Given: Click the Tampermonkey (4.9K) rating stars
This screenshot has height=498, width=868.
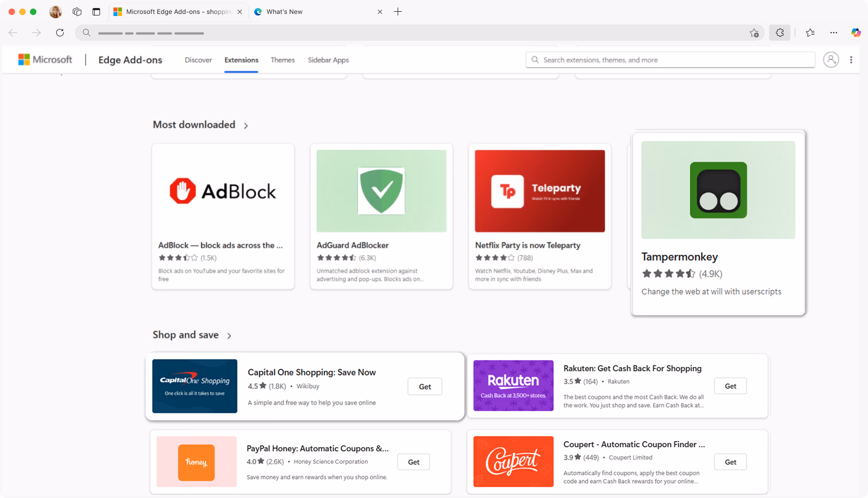Looking at the screenshot, I should tap(668, 274).
